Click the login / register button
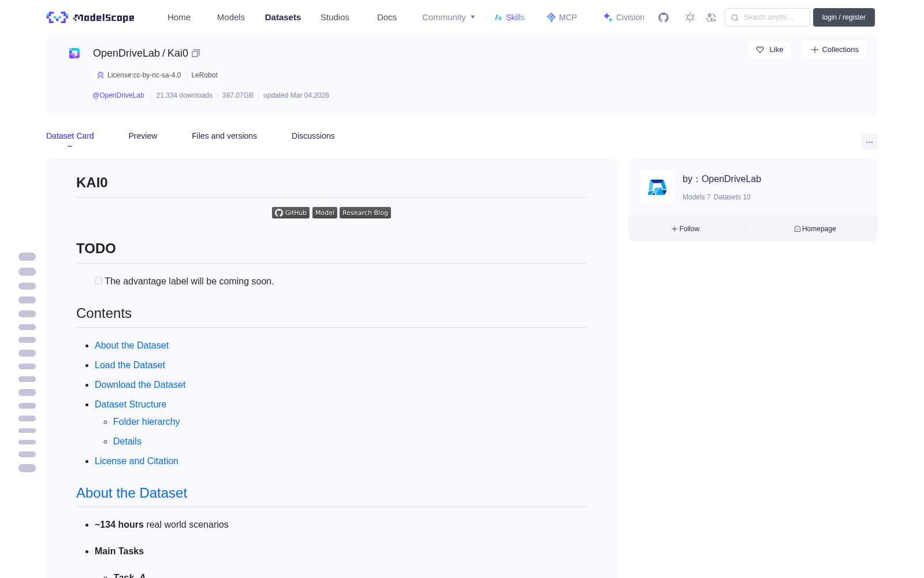This screenshot has width=924, height=578. tap(844, 17)
